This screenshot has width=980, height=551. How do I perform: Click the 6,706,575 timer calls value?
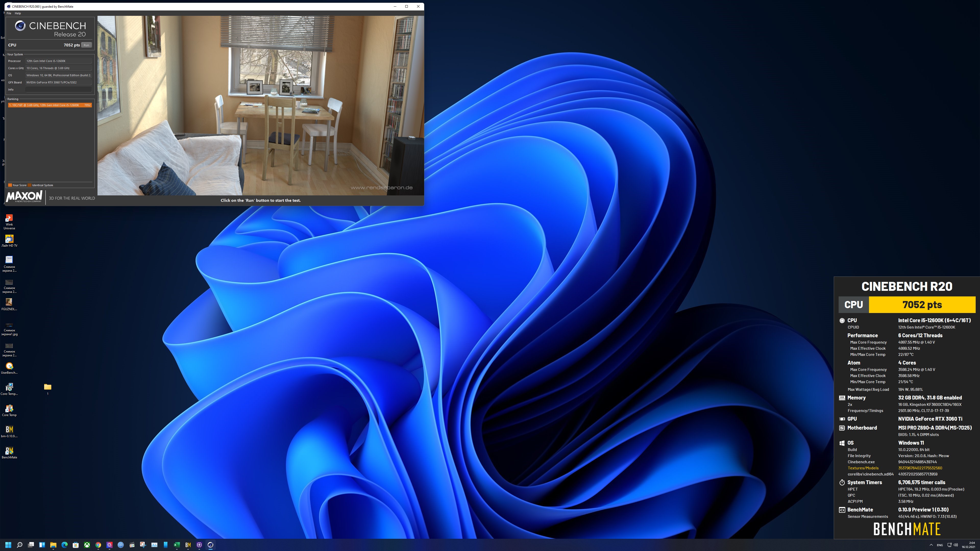922,482
